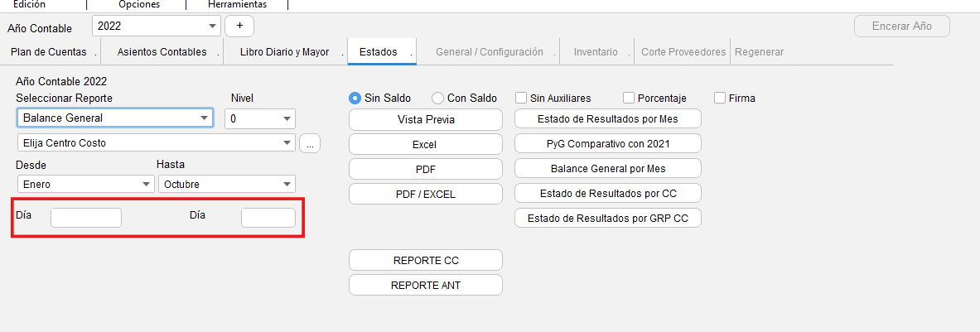Open the Herramientas menu

[x=237, y=4]
